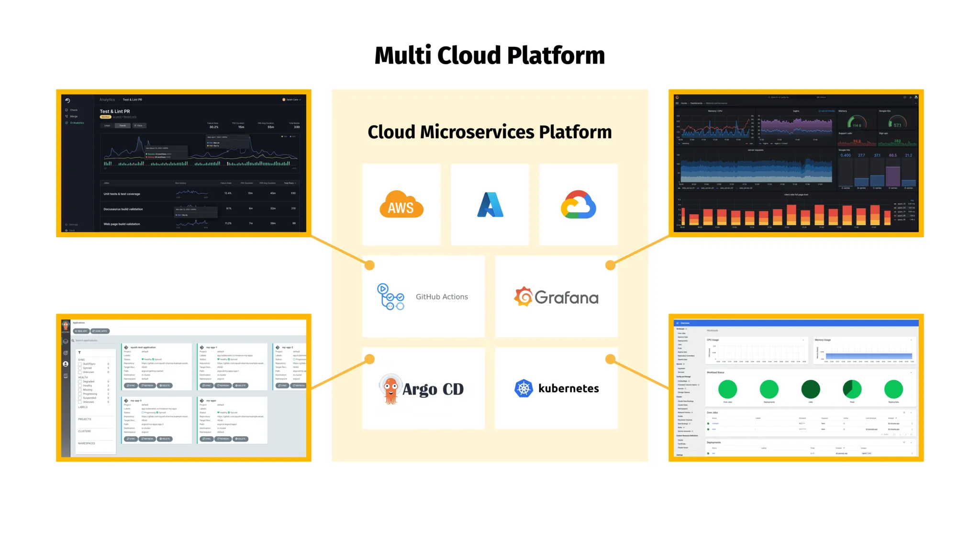
Task: Open the View dropdown in the analytics dashboard
Action: (x=139, y=126)
